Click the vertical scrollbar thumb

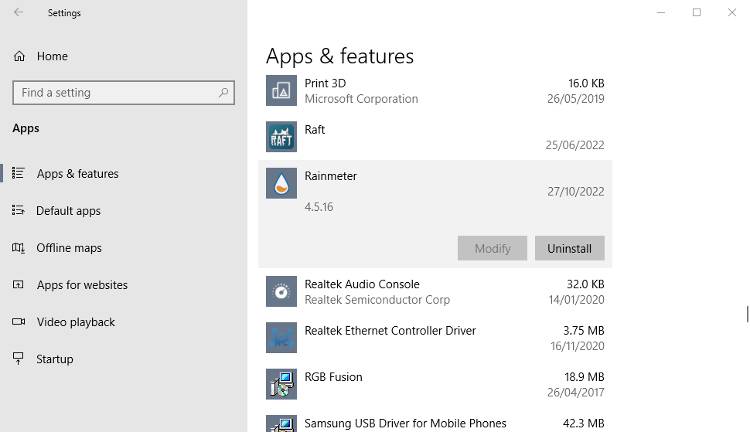tap(746, 314)
